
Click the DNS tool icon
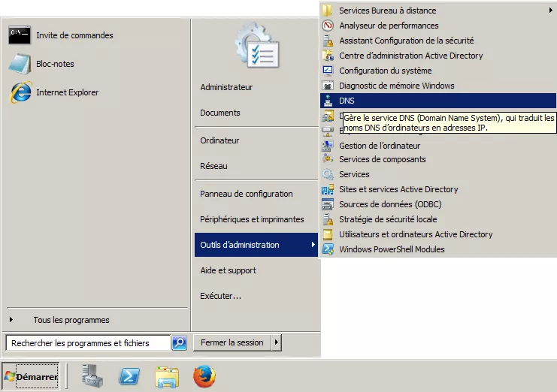tap(328, 101)
